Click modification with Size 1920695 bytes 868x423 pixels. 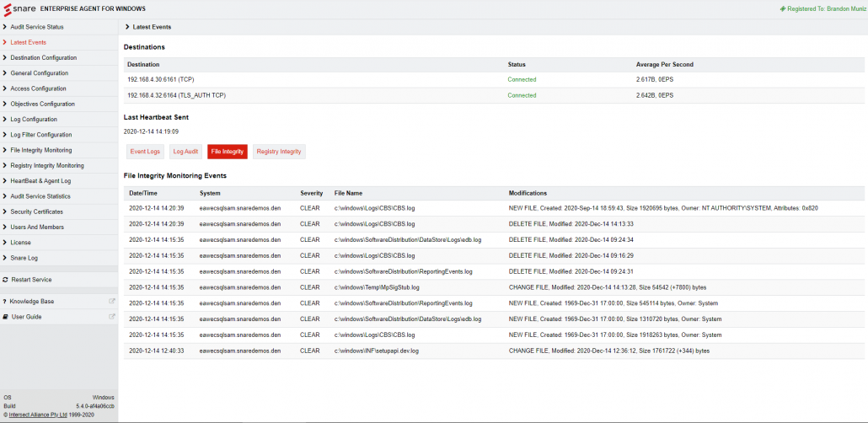tap(663, 208)
